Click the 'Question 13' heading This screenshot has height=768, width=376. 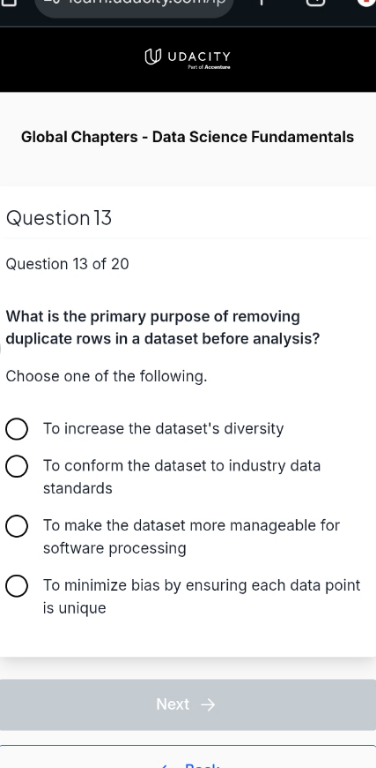(x=59, y=218)
